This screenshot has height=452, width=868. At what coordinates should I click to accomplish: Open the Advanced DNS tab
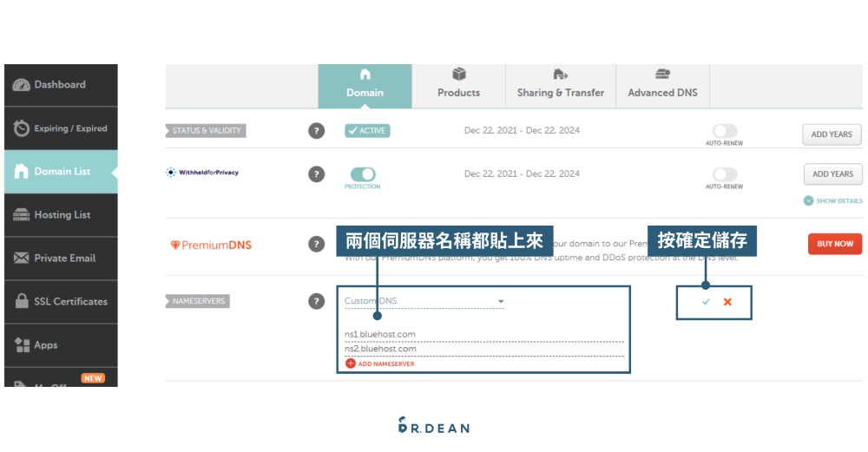pos(662,86)
